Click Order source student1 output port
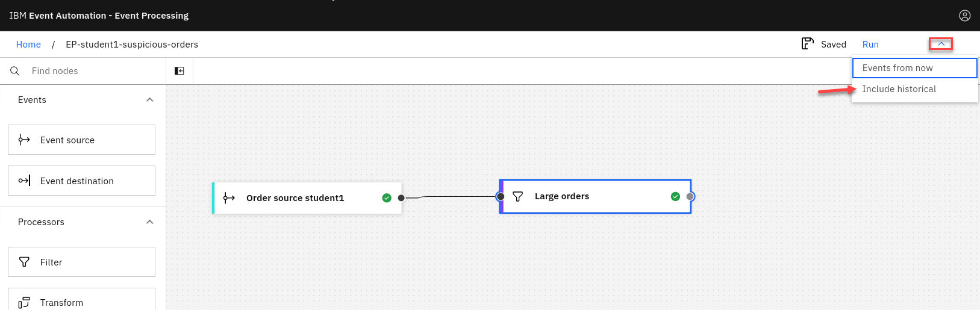This screenshot has width=980, height=310. click(401, 198)
